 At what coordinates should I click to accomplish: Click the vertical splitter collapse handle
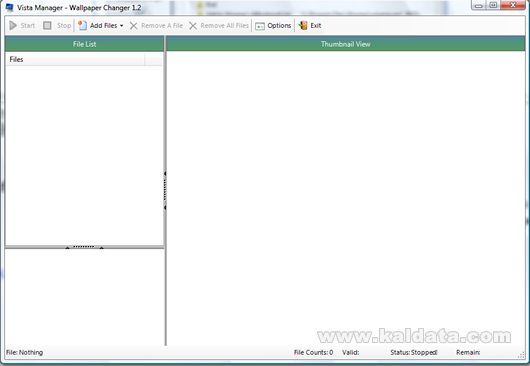coord(165,191)
